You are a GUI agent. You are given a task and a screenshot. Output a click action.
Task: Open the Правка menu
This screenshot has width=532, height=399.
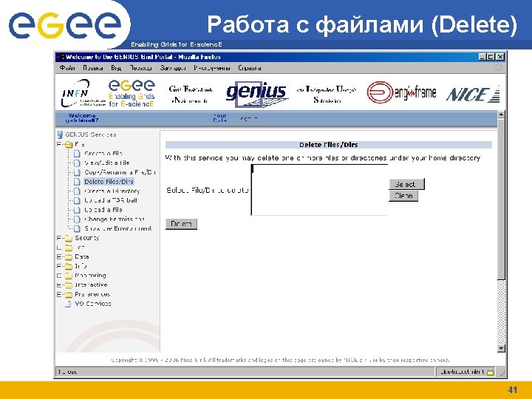tap(92, 68)
